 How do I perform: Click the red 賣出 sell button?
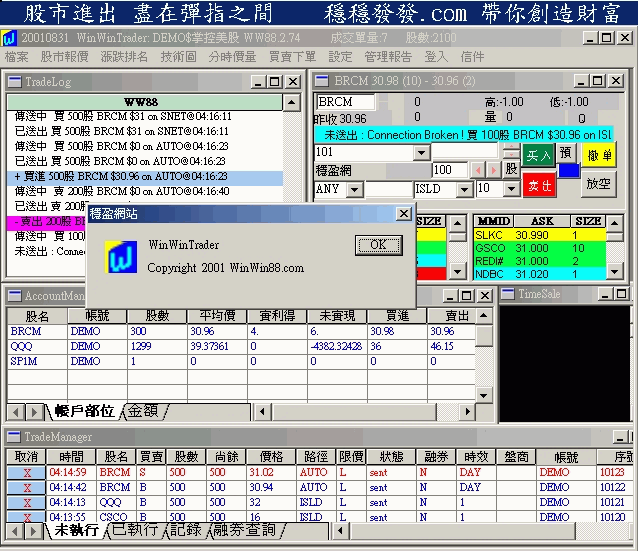pos(539,185)
